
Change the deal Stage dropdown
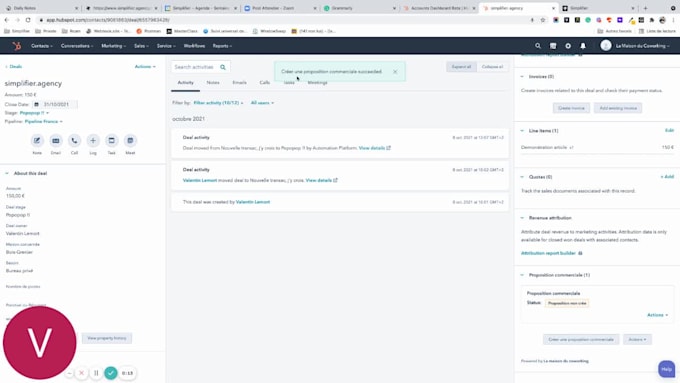point(34,113)
